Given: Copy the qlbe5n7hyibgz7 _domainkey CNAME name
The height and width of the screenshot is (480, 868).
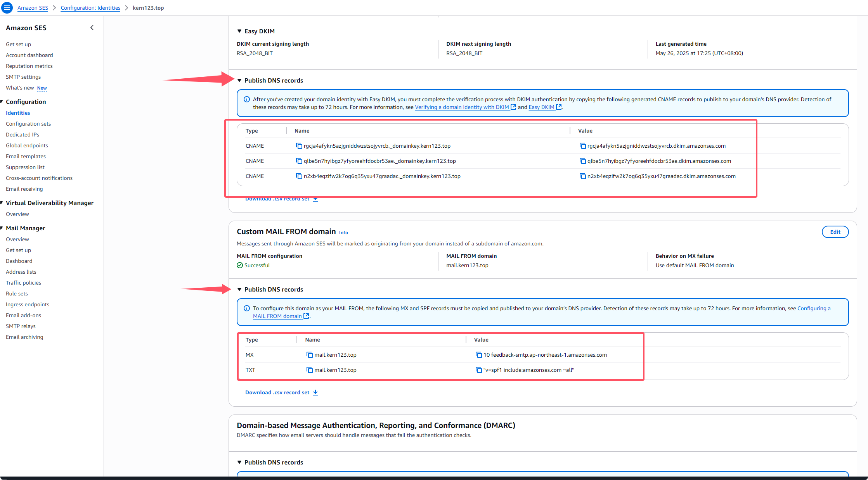Looking at the screenshot, I should pyautogui.click(x=299, y=161).
